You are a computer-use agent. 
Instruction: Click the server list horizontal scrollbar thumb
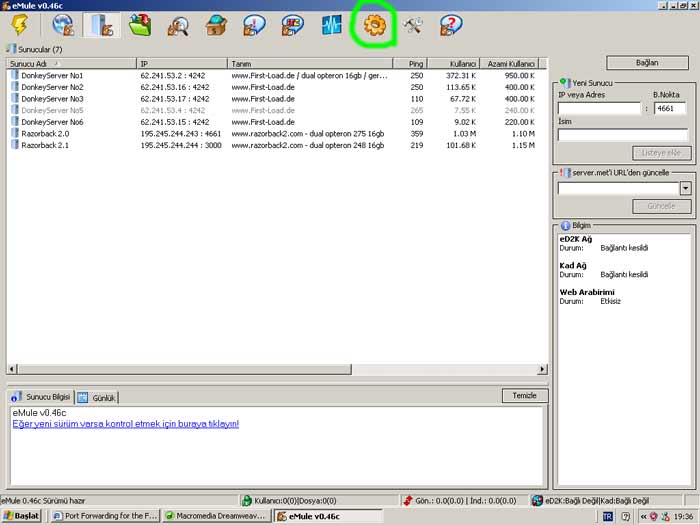(x=184, y=369)
